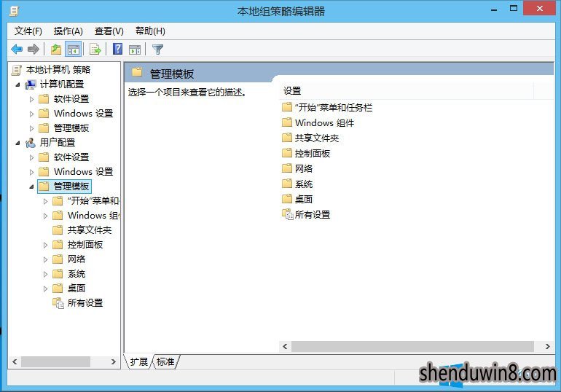561x392 pixels.
Task: Collapse the 计算机配置 tree node
Action: [x=18, y=85]
